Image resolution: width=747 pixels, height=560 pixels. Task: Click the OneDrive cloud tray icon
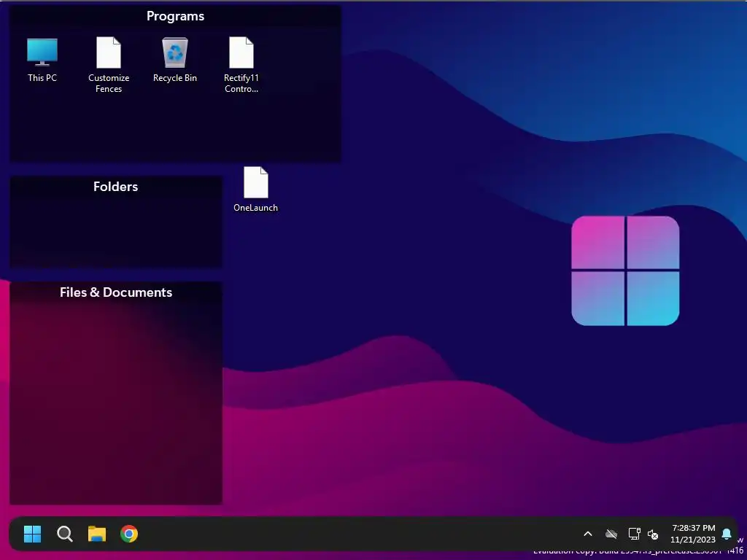click(x=611, y=534)
